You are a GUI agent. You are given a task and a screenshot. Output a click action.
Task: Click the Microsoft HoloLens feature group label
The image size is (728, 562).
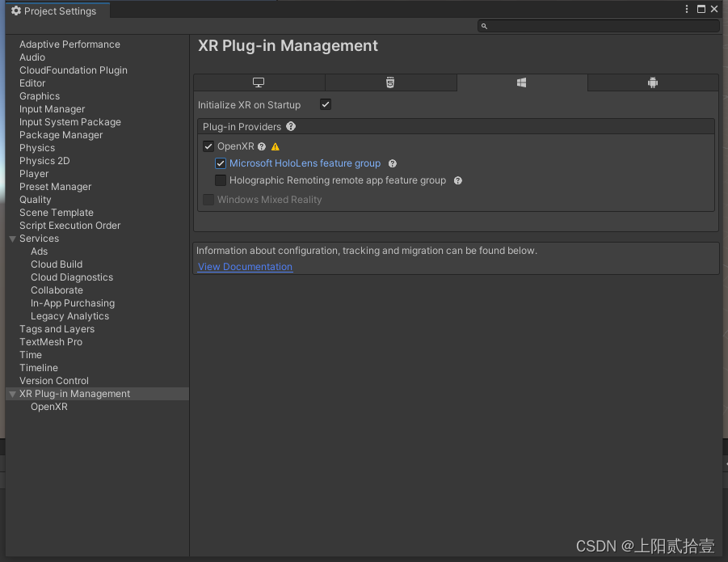[x=305, y=163]
